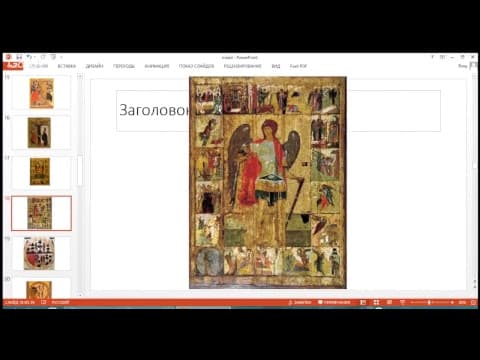Click the PowerPoint application icon in title bar

pos(8,57)
